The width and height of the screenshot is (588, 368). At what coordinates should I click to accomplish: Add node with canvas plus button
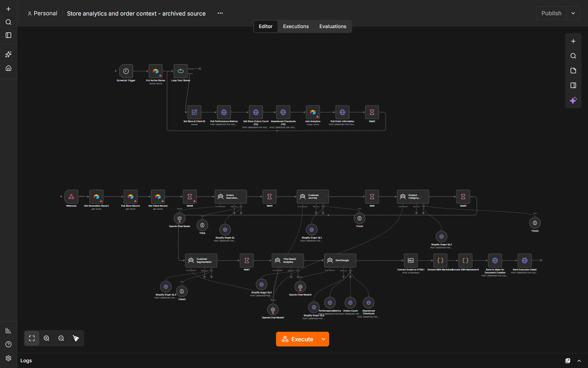tap(573, 41)
